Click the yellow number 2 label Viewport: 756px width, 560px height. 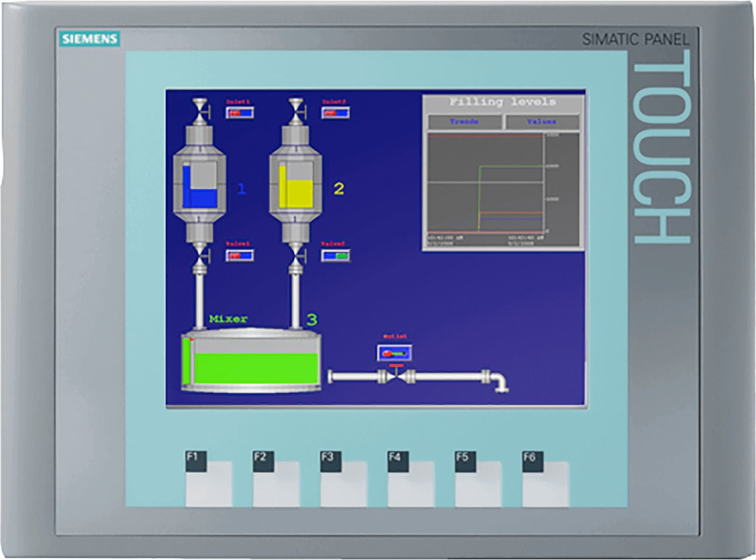[339, 189]
